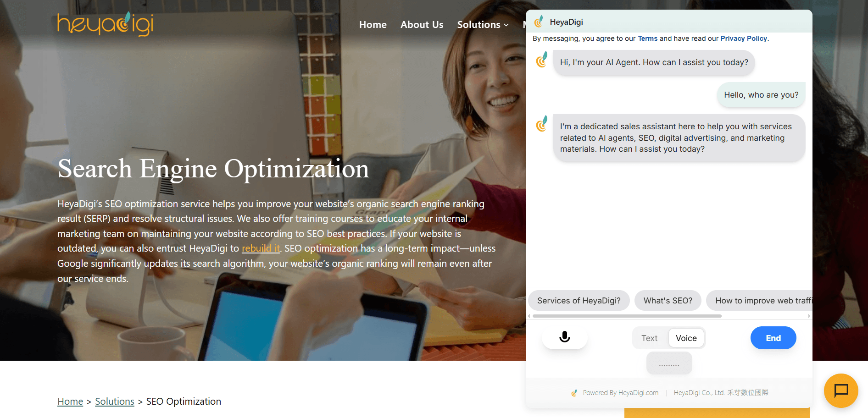Toggle the orange chat widget button
The height and width of the screenshot is (418, 868).
[x=841, y=390]
